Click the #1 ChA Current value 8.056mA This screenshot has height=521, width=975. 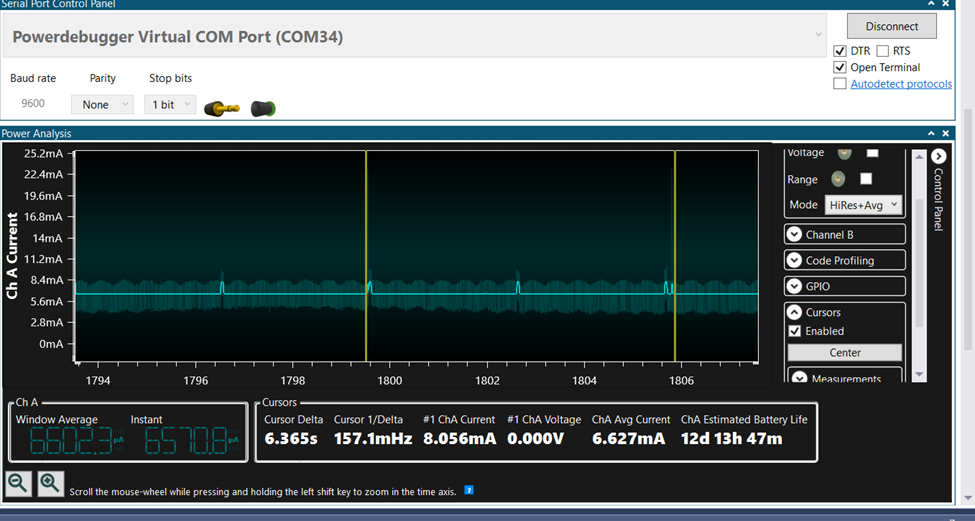tap(460, 439)
